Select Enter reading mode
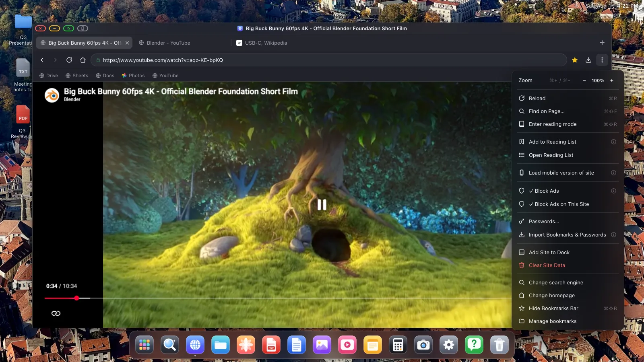 pos(568,124)
